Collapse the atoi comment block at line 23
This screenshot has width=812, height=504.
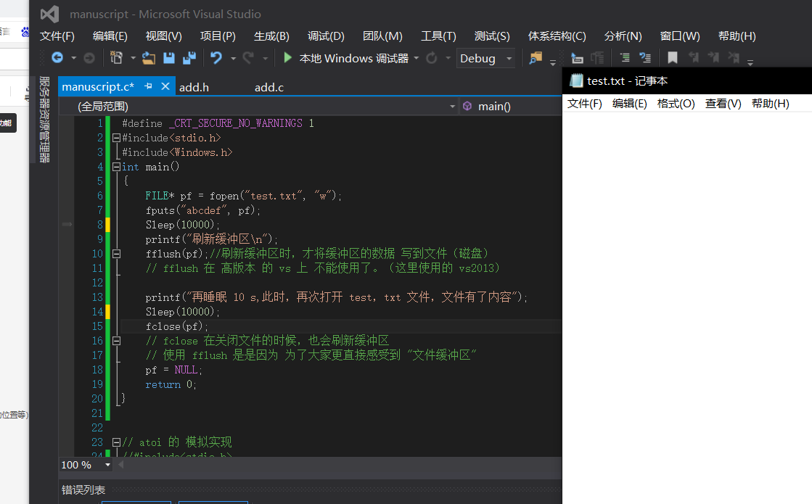pyautogui.click(x=117, y=442)
